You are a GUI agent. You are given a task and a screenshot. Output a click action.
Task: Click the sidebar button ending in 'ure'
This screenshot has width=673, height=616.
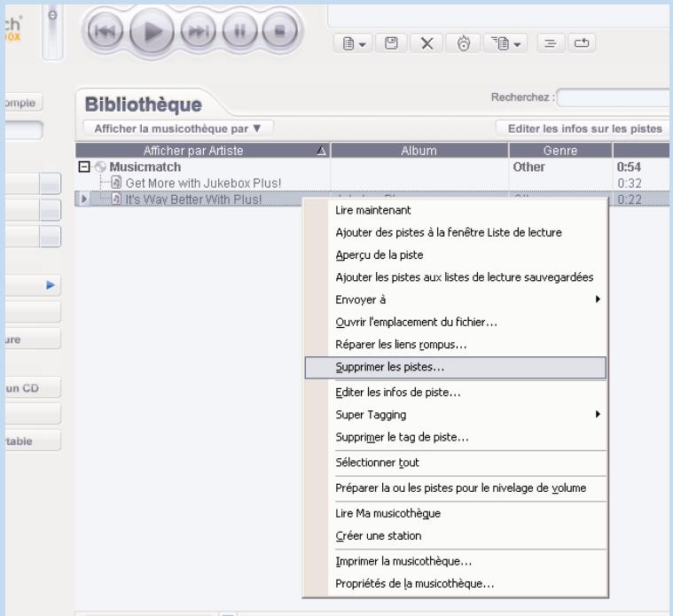(x=33, y=339)
